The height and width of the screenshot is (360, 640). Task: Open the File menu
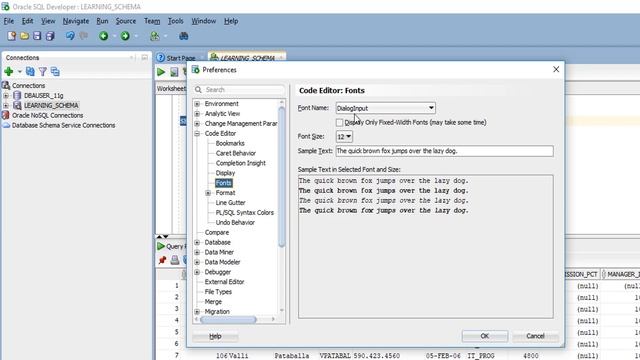9,21
